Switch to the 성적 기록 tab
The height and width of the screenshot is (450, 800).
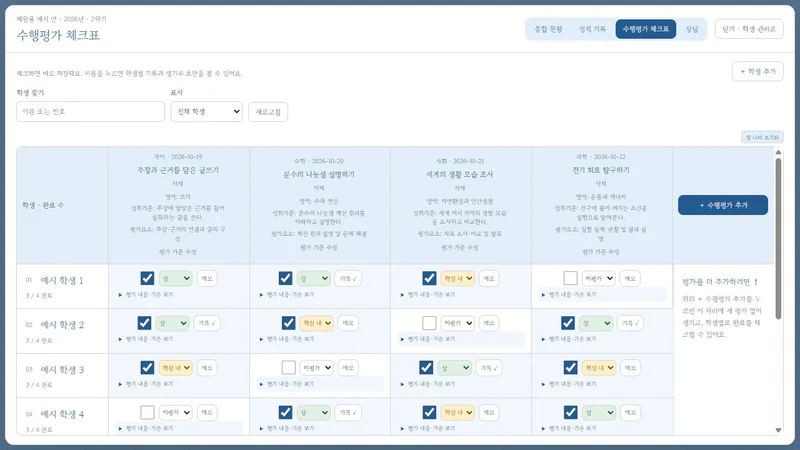(x=592, y=29)
